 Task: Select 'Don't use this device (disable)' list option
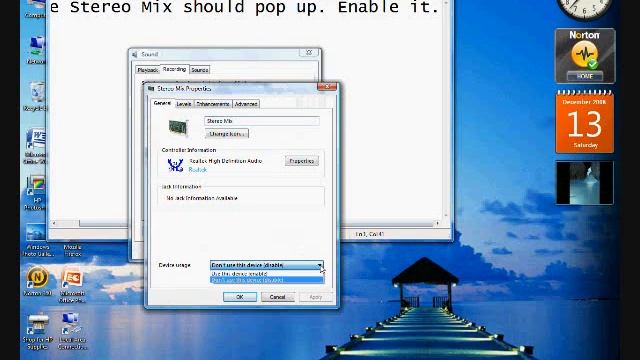pos(267,280)
